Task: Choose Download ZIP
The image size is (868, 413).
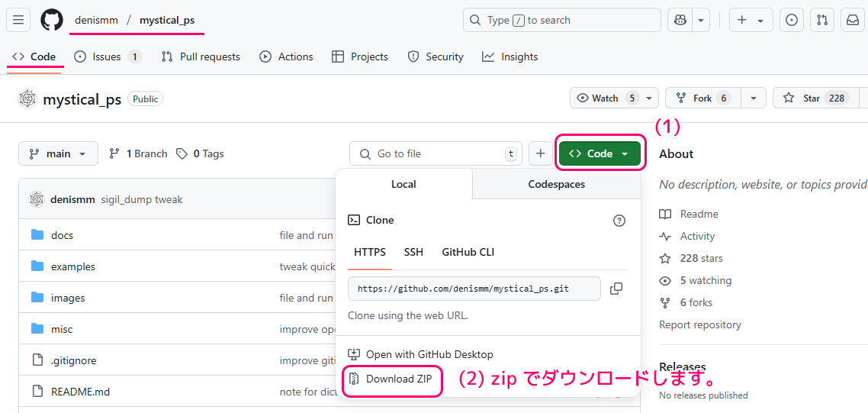Action: pyautogui.click(x=392, y=379)
